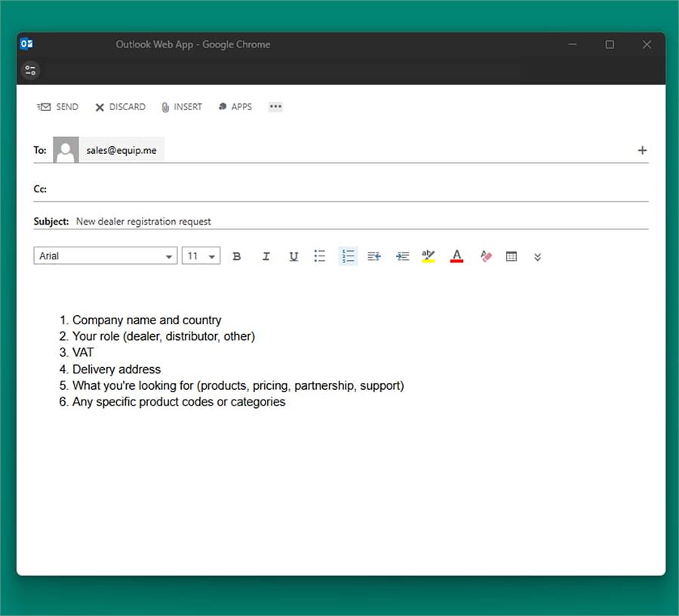This screenshot has width=679, height=616.
Task: Toggle numbered list formatting
Action: point(348,256)
